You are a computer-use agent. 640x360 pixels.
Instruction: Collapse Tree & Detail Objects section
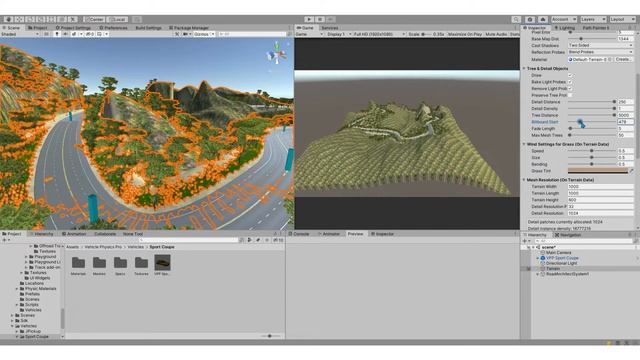tap(524, 68)
